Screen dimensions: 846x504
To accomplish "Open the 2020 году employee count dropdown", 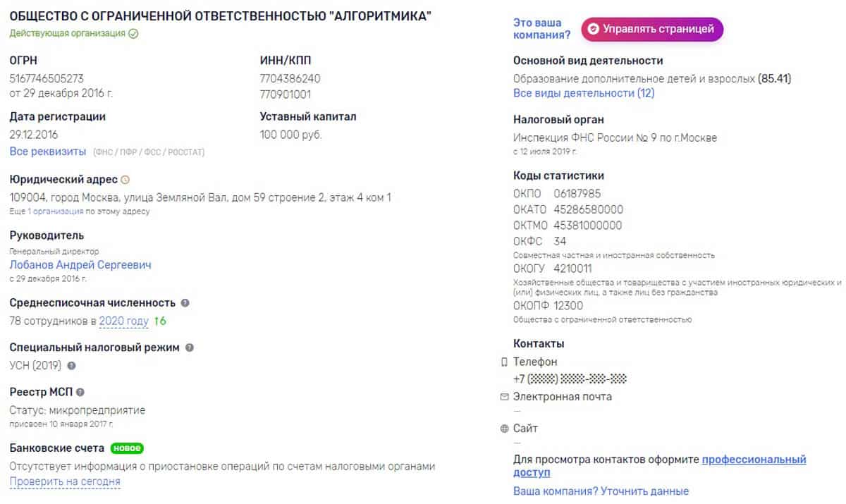I will click(124, 321).
